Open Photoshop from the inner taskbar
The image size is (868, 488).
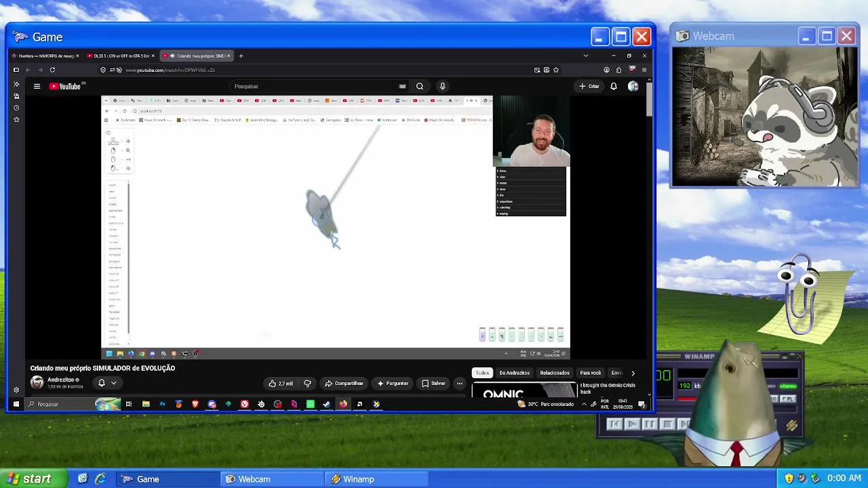pyautogui.click(x=162, y=404)
